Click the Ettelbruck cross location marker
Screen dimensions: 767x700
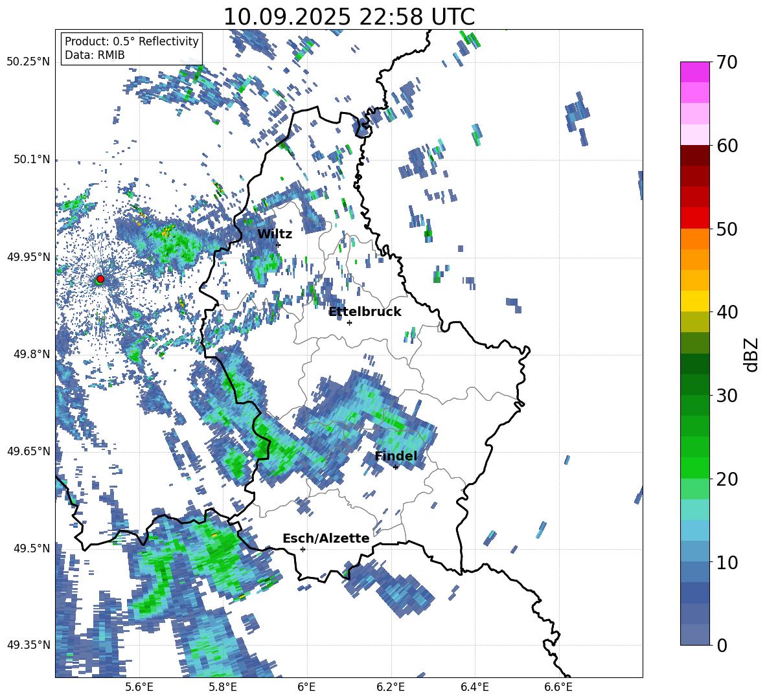[x=349, y=322]
